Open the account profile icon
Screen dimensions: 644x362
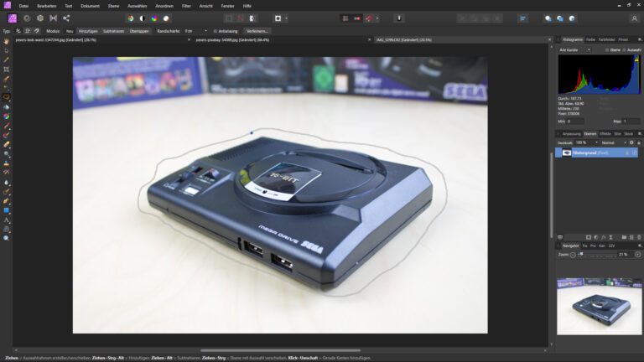634,18
